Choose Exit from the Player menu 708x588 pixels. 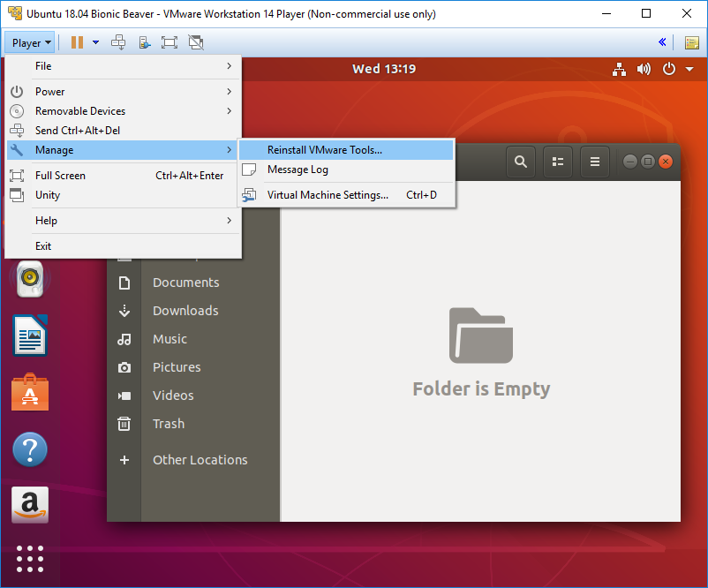pos(124,246)
